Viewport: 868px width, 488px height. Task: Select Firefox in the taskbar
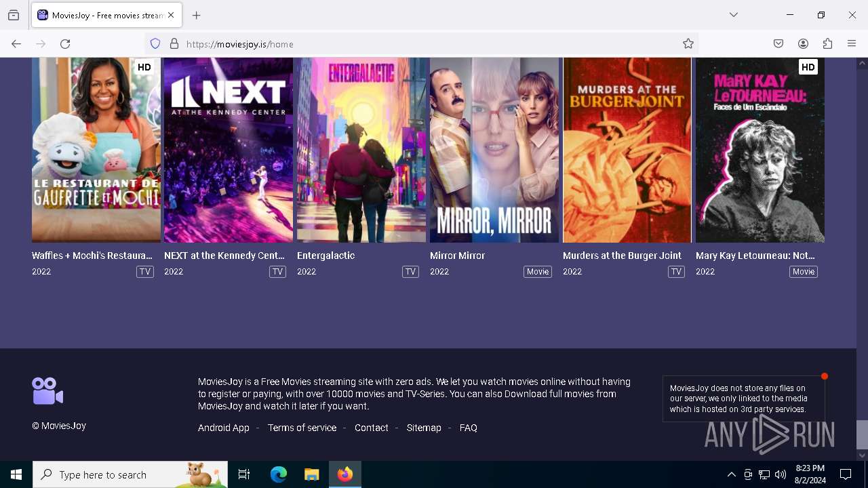pyautogui.click(x=345, y=474)
